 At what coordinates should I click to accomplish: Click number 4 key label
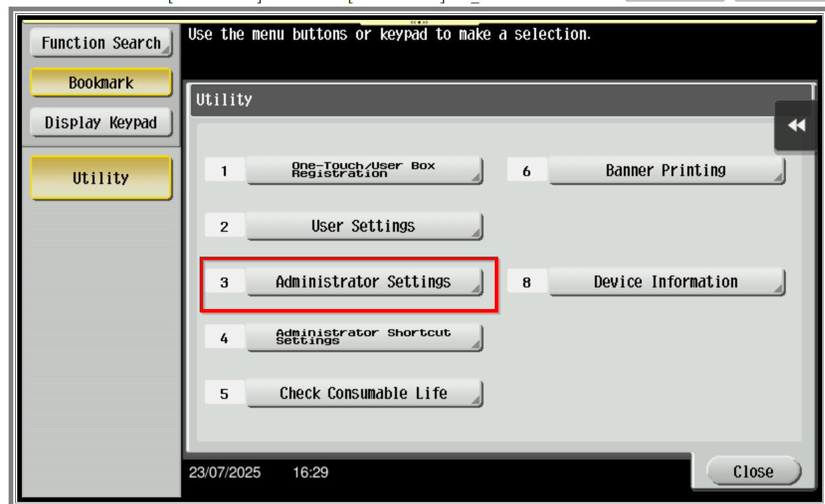[x=224, y=338]
